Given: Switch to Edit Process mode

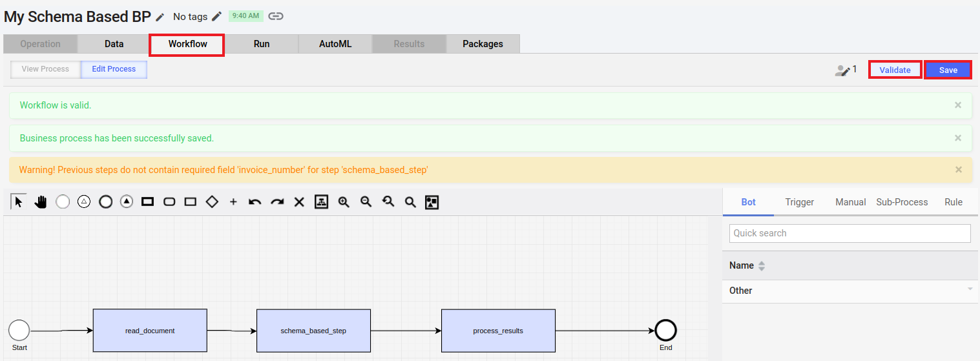Looking at the screenshot, I should (x=114, y=69).
